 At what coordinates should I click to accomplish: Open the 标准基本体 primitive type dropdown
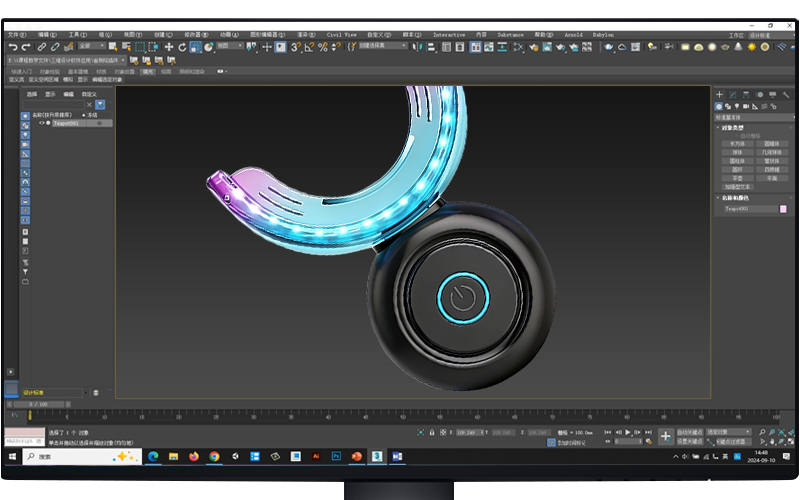pyautogui.click(x=751, y=117)
